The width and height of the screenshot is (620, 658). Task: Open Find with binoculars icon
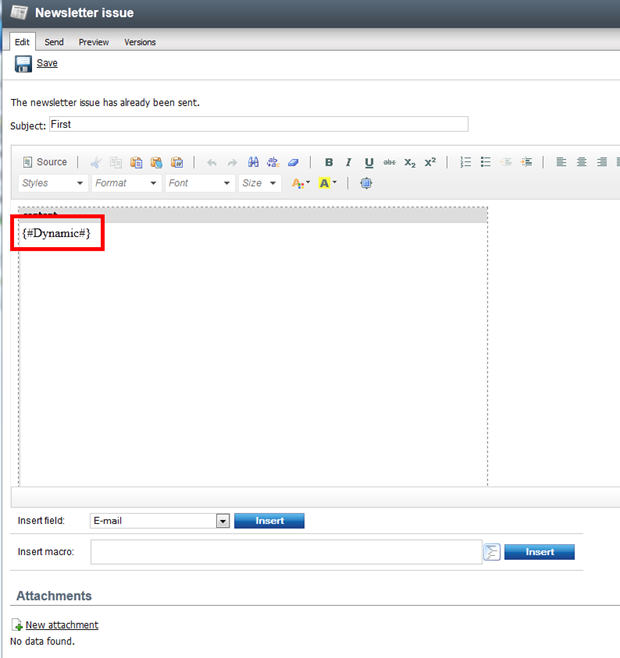[x=253, y=162]
